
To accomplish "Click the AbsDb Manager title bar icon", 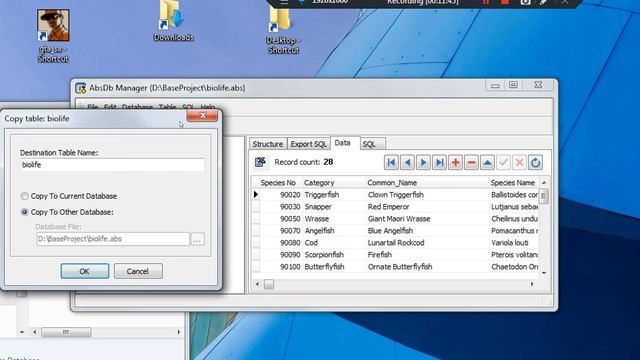I will [x=81, y=88].
